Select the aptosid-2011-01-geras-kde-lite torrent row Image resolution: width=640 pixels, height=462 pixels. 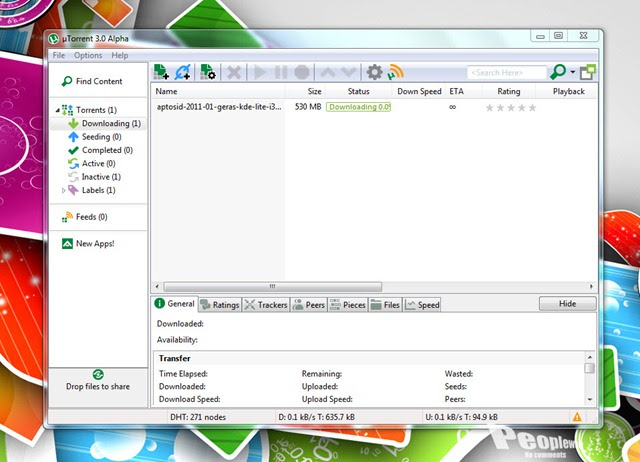click(373, 107)
